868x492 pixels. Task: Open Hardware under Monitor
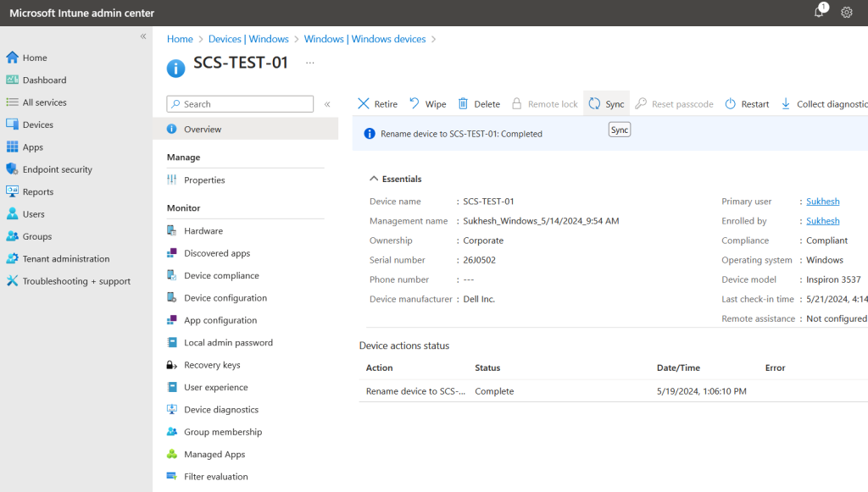point(203,231)
